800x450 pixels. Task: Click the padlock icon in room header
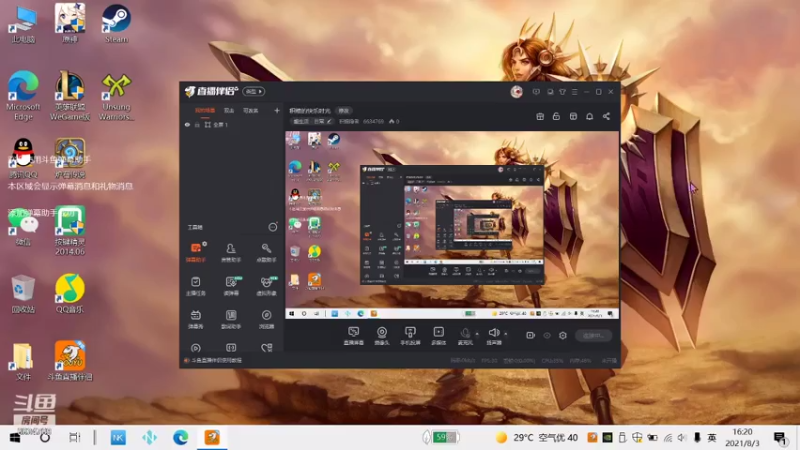tap(556, 116)
